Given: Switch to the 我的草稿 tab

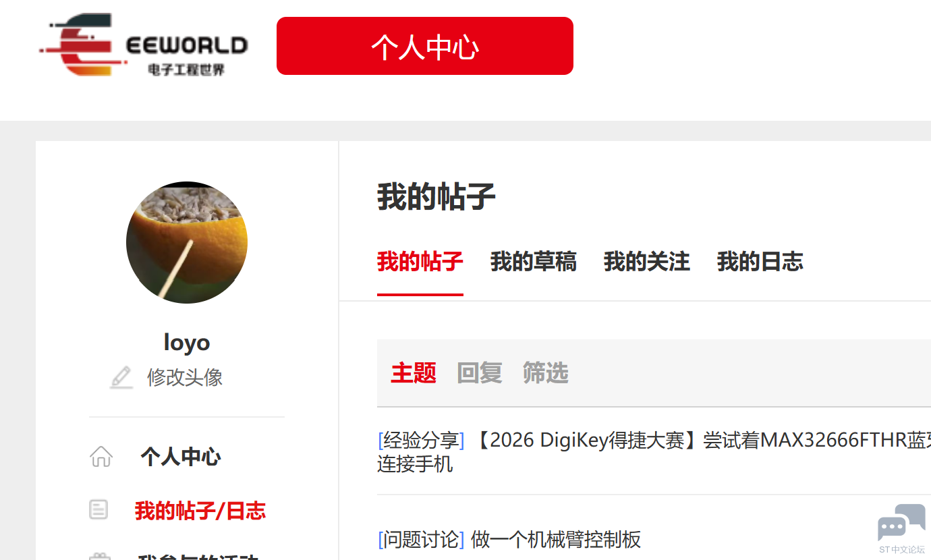Looking at the screenshot, I should [x=534, y=262].
